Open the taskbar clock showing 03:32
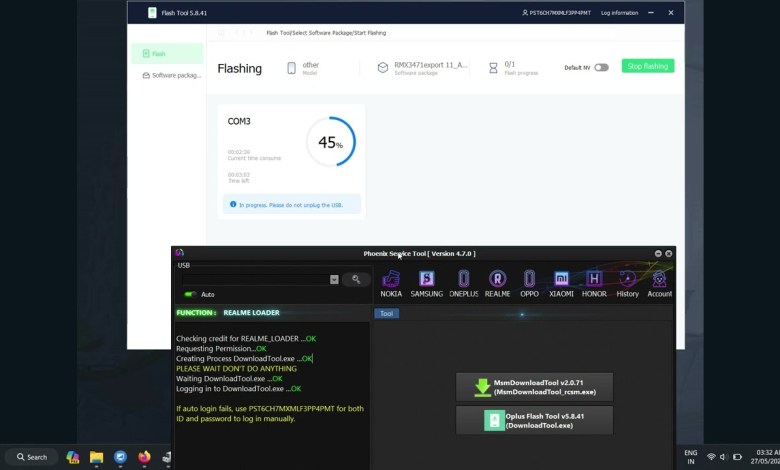This screenshot has width=780, height=470. (766, 457)
